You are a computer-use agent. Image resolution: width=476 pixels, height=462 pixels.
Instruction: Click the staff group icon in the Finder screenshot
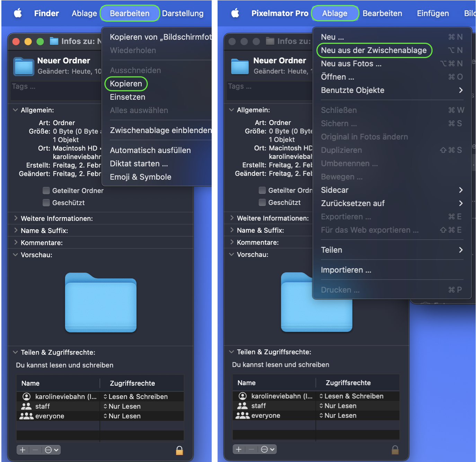click(26, 406)
